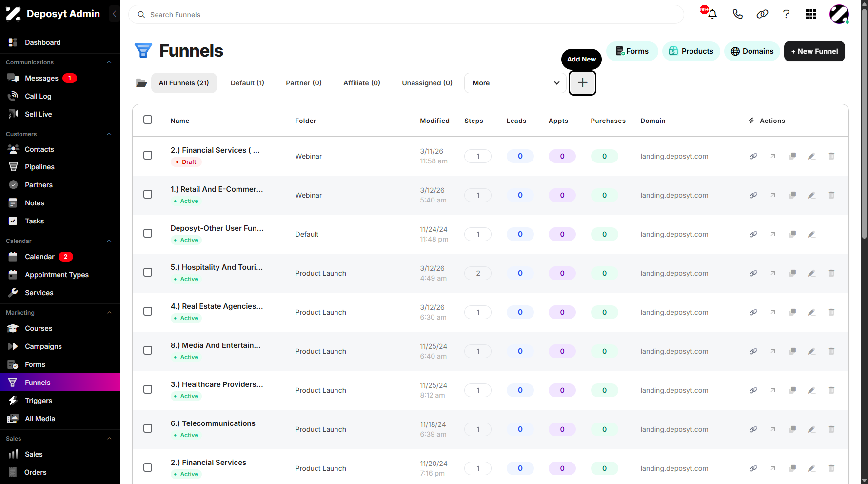This screenshot has width=868, height=484.
Task: Switch to All Funnels (21) tab
Action: tap(184, 83)
